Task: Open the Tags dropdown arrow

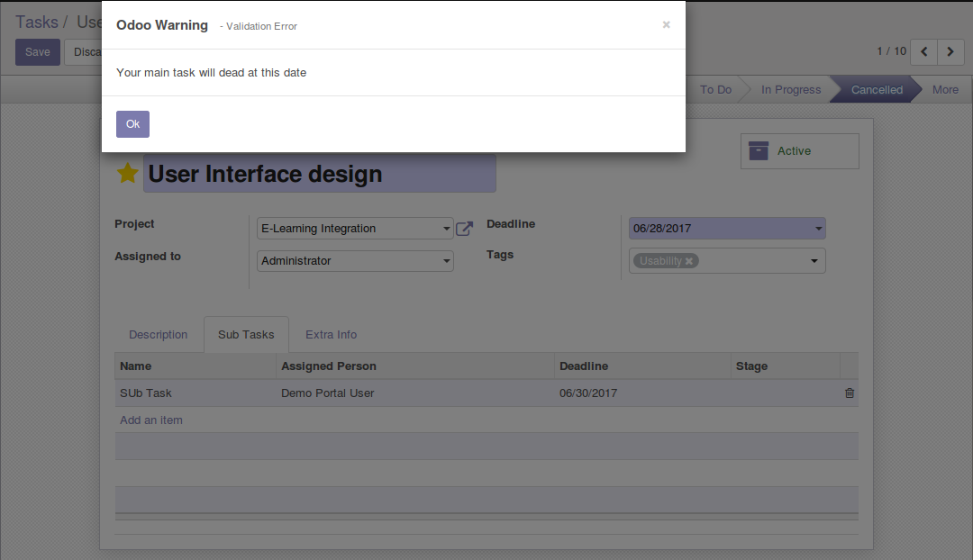Action: pyautogui.click(x=814, y=261)
